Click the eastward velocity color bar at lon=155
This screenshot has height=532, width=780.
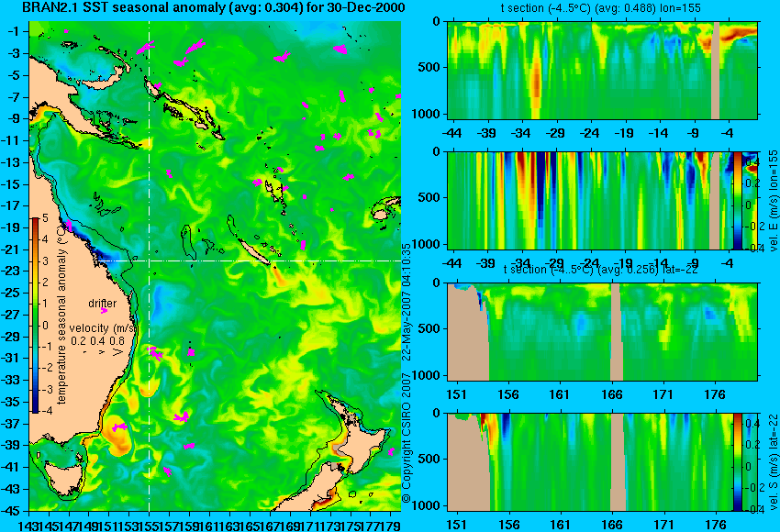point(737,200)
